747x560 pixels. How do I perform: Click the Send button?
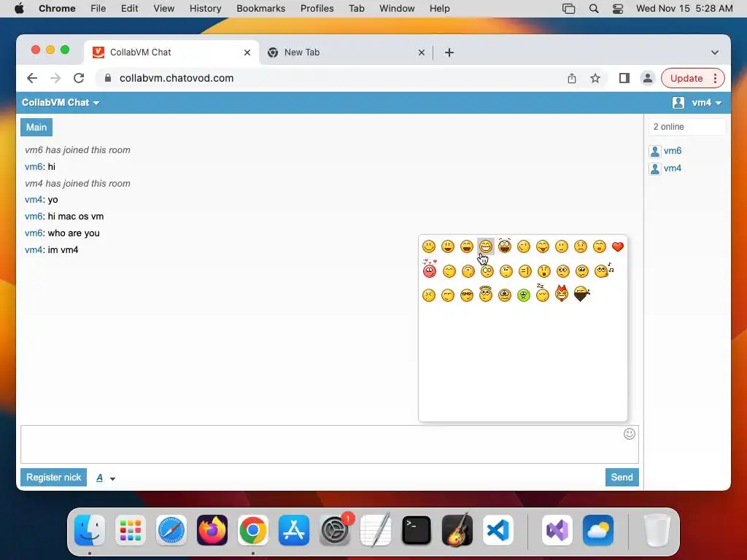coord(622,477)
